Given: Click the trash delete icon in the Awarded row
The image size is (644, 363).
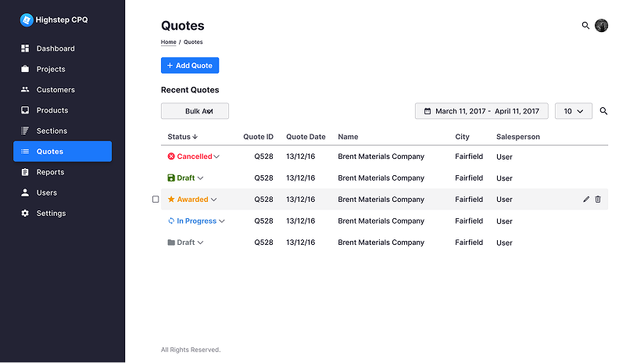Looking at the screenshot, I should [x=598, y=199].
